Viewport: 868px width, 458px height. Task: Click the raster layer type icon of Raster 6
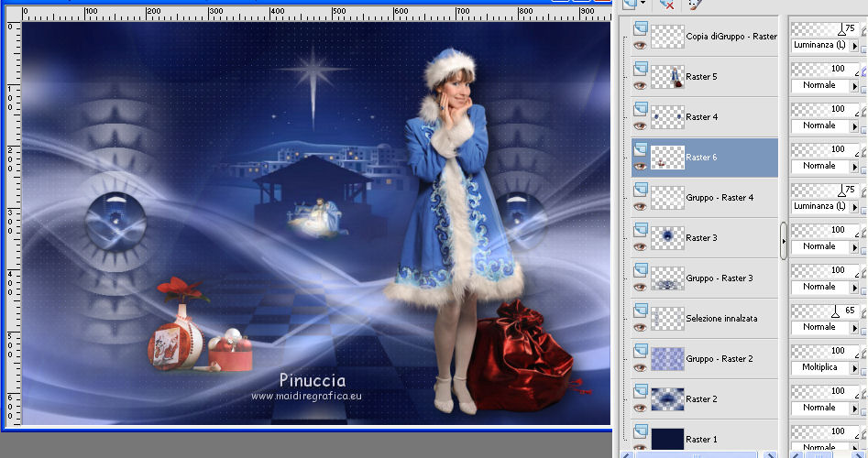641,148
